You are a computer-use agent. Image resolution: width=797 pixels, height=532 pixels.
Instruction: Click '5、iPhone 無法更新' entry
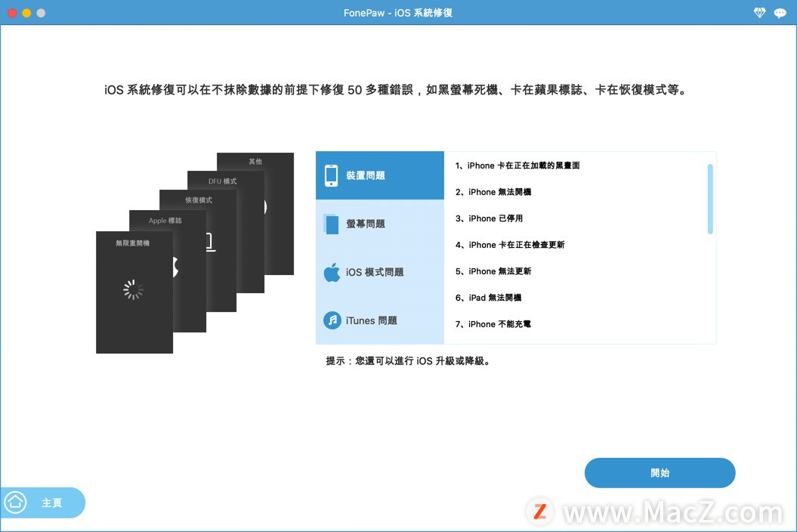point(493,271)
